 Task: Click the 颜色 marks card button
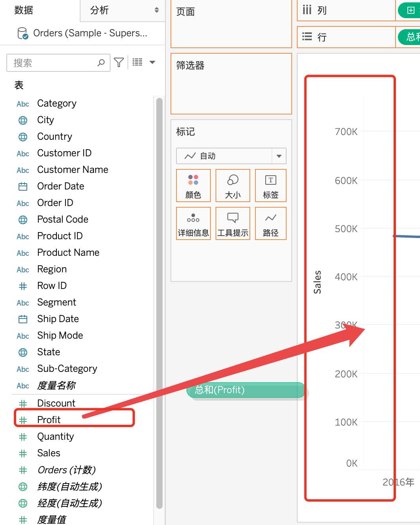193,186
